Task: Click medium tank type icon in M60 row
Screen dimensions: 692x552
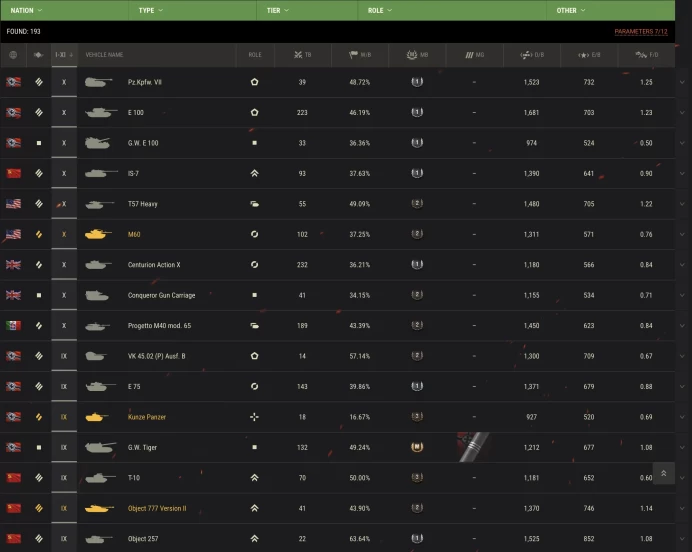Action: (39, 234)
